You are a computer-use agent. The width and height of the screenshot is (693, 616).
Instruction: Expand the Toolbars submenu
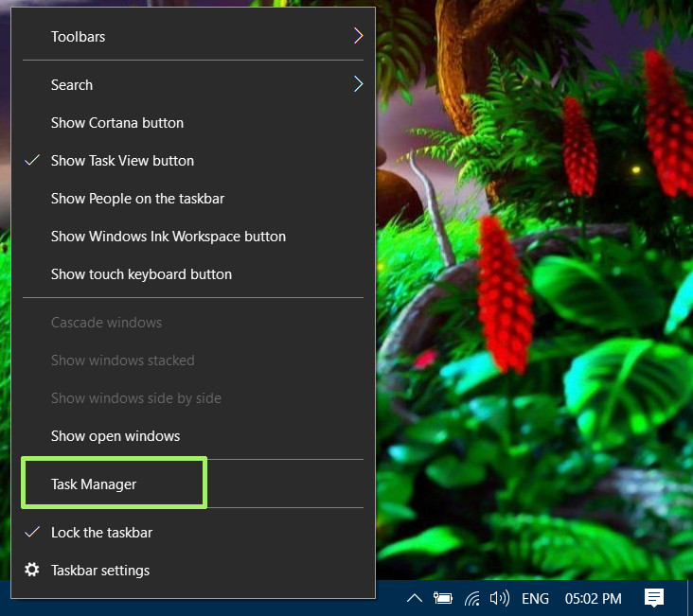(x=193, y=36)
